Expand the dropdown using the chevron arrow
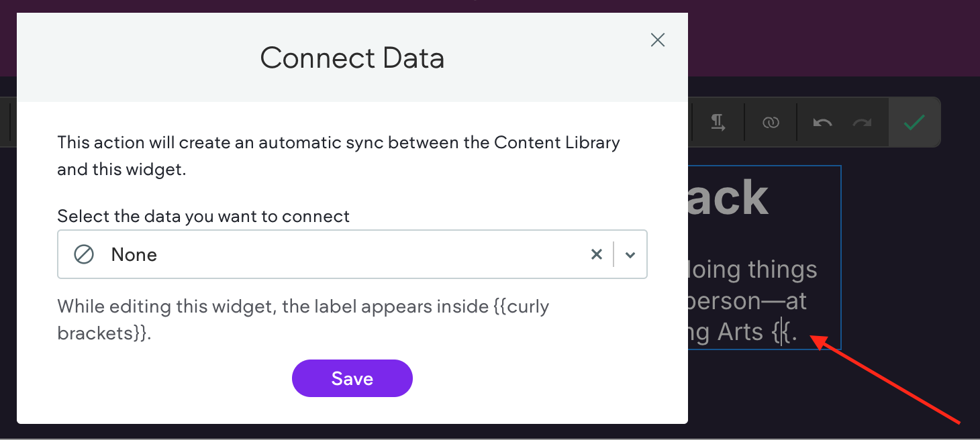This screenshot has width=980, height=440. point(630,255)
